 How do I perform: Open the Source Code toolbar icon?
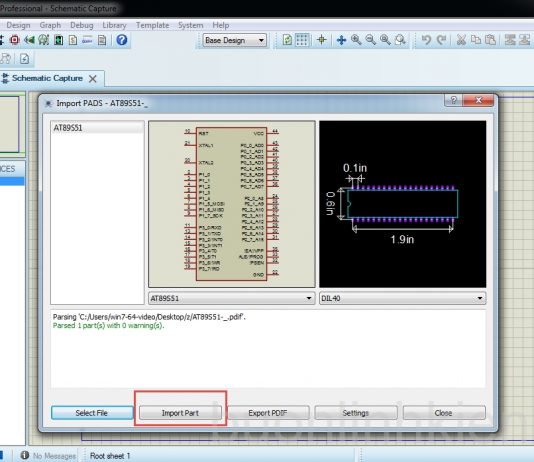tap(87, 40)
